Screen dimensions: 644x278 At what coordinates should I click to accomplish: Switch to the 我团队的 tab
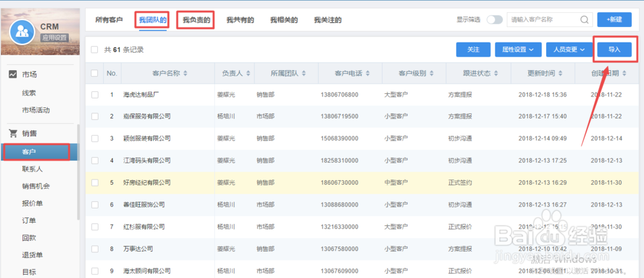click(x=153, y=20)
